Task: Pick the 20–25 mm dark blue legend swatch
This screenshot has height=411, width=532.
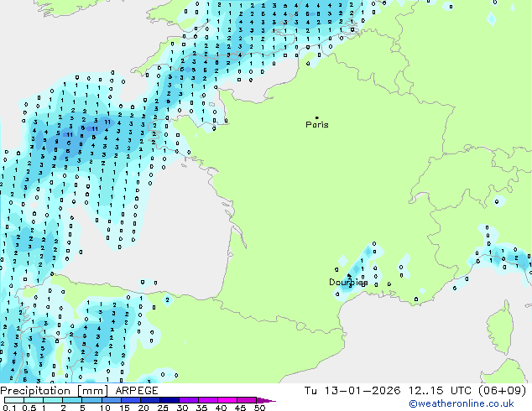Action: click(x=150, y=400)
